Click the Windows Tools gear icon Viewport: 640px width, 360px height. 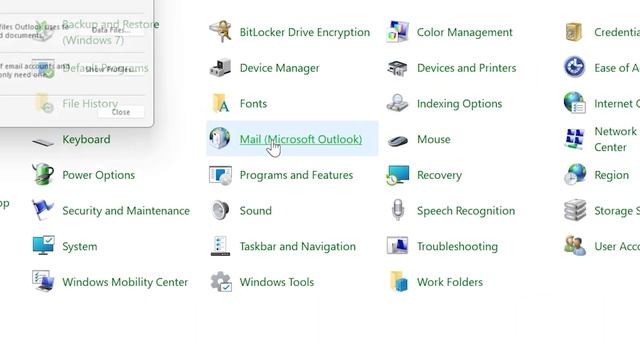pyautogui.click(x=221, y=282)
